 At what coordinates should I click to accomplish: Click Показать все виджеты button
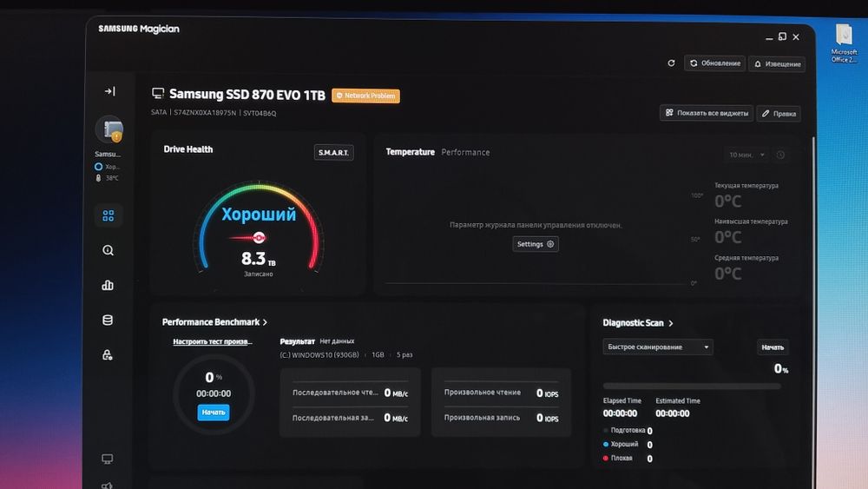click(x=707, y=113)
